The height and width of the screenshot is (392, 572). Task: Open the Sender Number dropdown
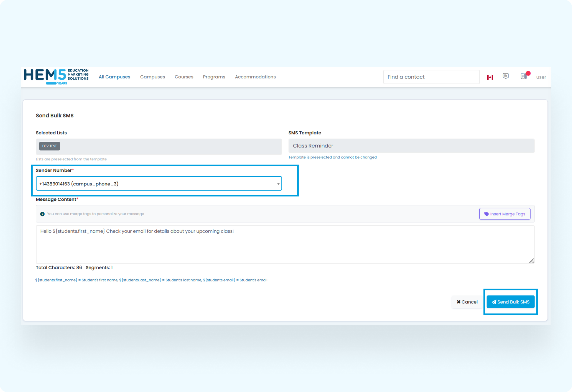tap(159, 184)
